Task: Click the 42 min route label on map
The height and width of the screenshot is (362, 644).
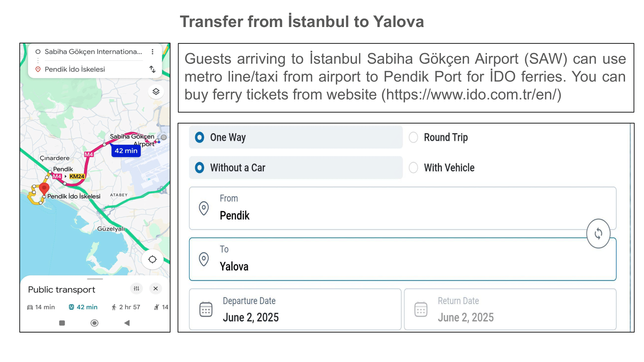Action: pyautogui.click(x=126, y=151)
